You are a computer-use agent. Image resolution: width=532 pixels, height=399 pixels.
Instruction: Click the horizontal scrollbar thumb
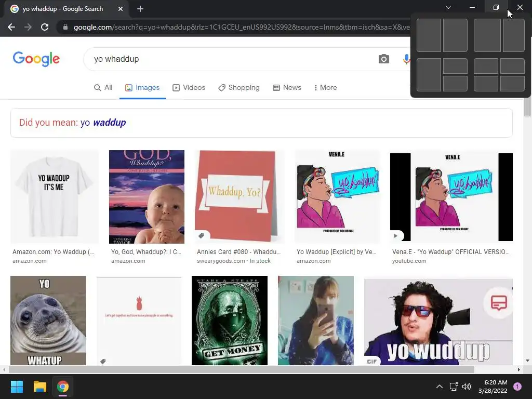point(242,369)
